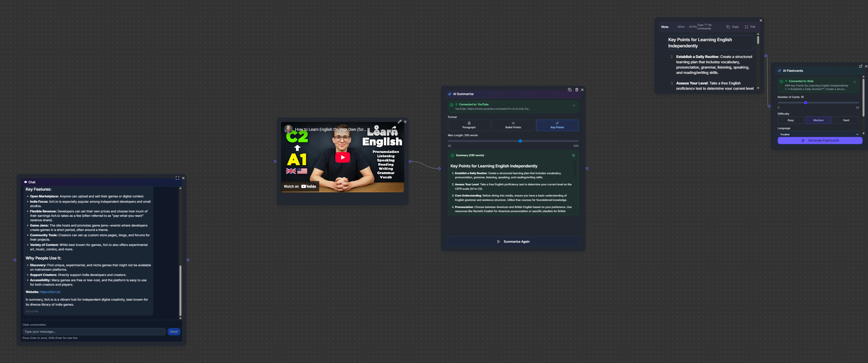
Task: Adjust the Max Length summary slider
Action: point(520,141)
